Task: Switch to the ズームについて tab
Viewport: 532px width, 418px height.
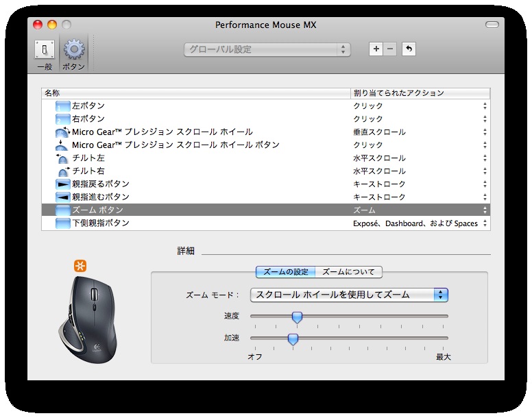Action: point(348,272)
